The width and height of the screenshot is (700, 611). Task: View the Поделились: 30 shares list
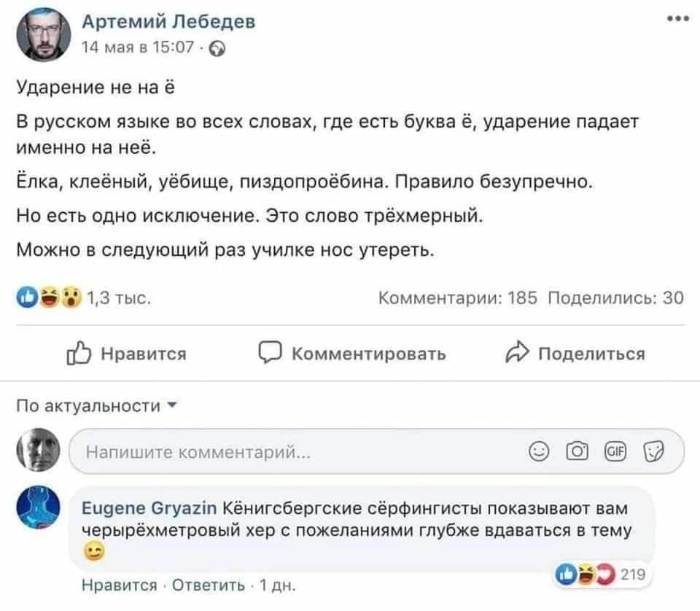pos(615,297)
